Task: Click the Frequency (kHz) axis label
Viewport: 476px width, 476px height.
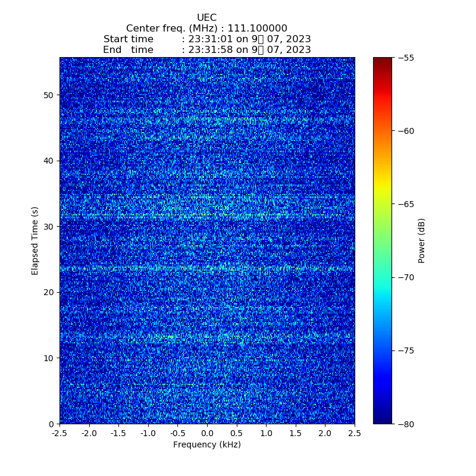Action: [x=206, y=445]
